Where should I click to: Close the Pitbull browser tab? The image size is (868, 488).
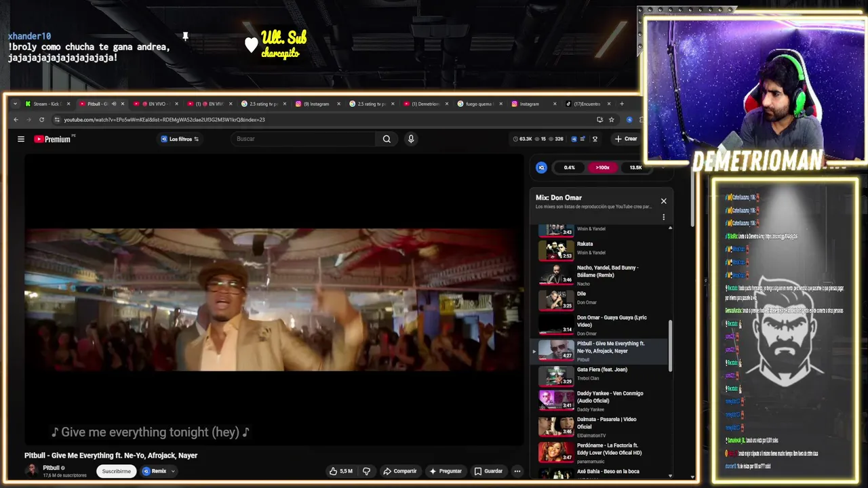coord(122,104)
